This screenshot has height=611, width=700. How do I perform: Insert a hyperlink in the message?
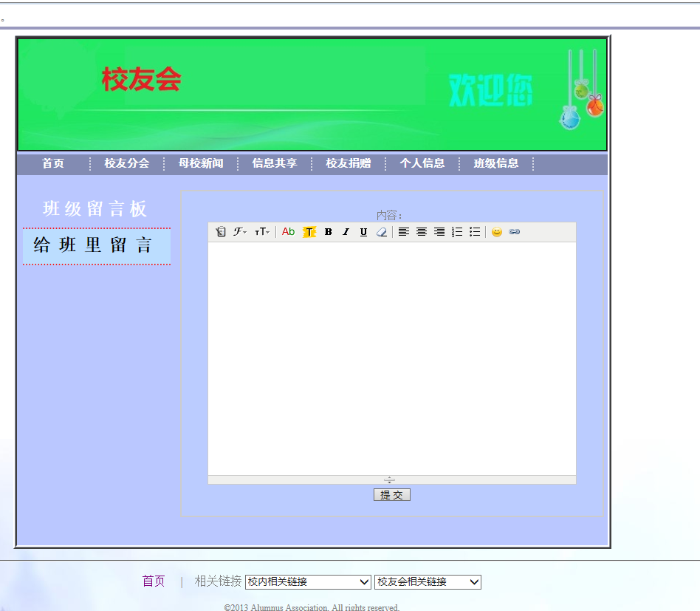515,231
